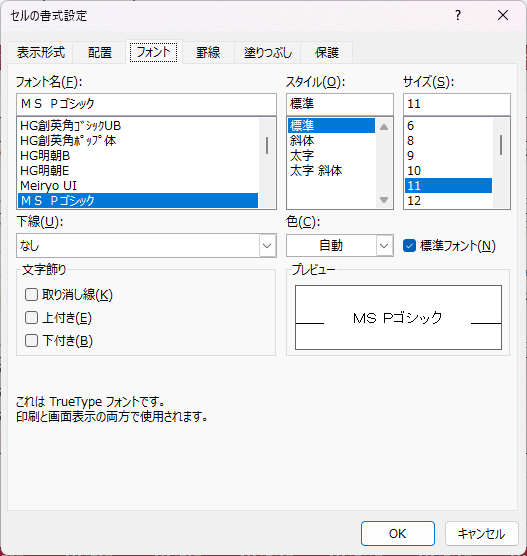
Task: Open the 罫線 tab
Action: [x=208, y=52]
